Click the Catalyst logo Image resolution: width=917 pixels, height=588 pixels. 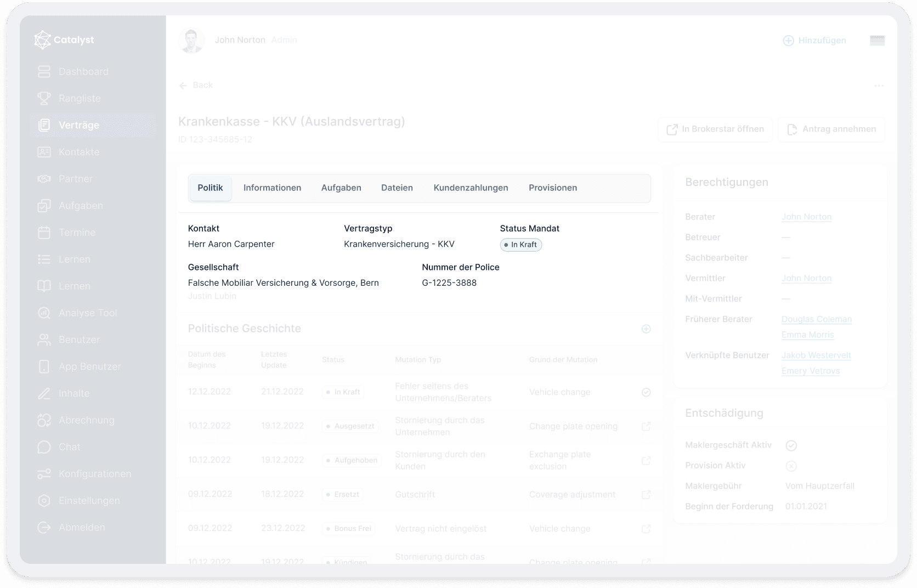(43, 40)
